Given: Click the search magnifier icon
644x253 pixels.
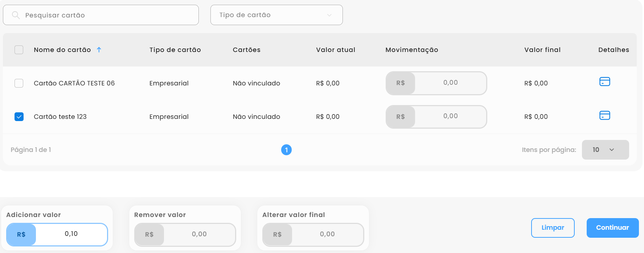Looking at the screenshot, I should click(16, 15).
